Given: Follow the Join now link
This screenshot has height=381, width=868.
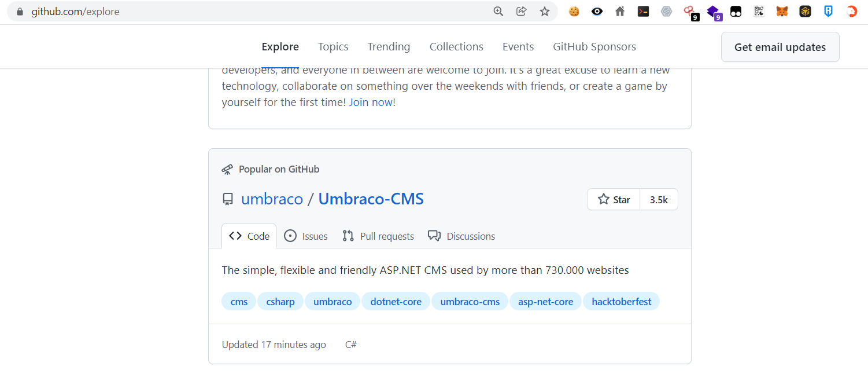Looking at the screenshot, I should [371, 102].
